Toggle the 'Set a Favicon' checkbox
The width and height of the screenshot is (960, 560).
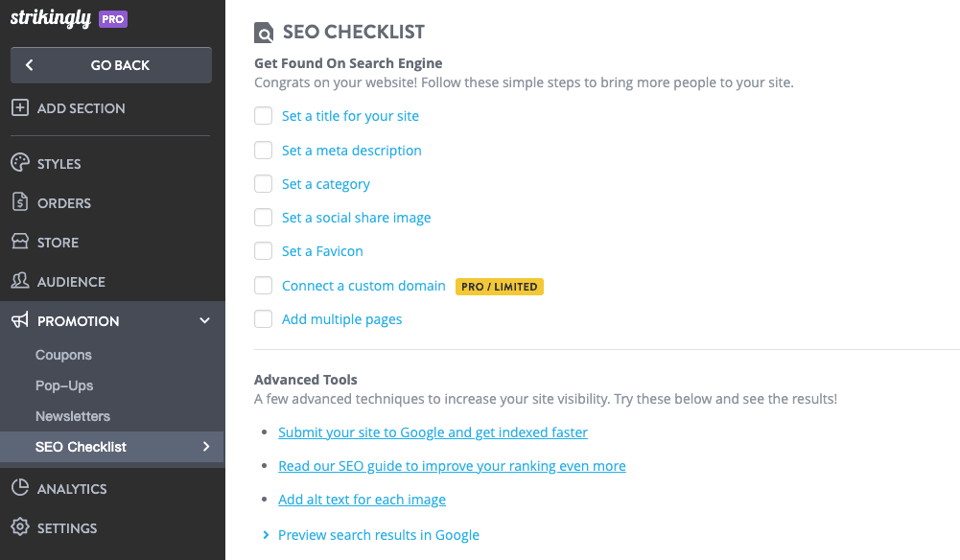click(x=264, y=251)
